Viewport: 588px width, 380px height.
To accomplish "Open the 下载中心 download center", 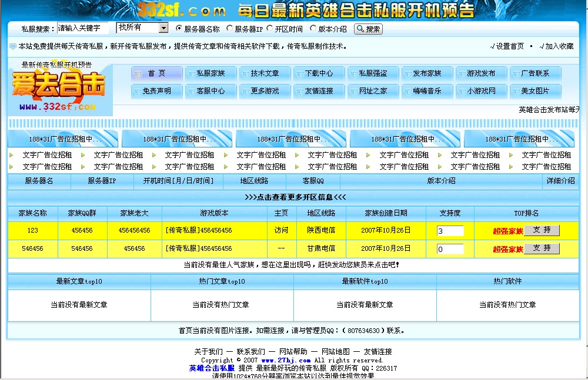I will (x=319, y=73).
